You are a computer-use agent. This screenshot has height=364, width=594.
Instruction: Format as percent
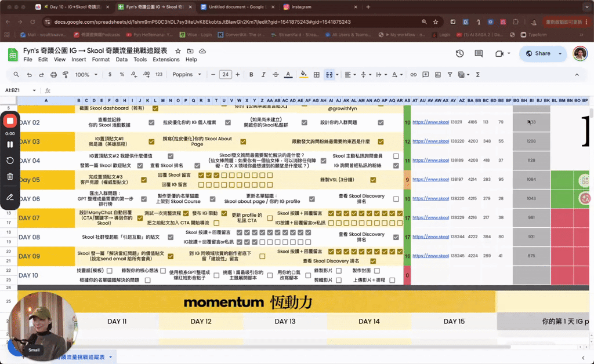click(122, 75)
